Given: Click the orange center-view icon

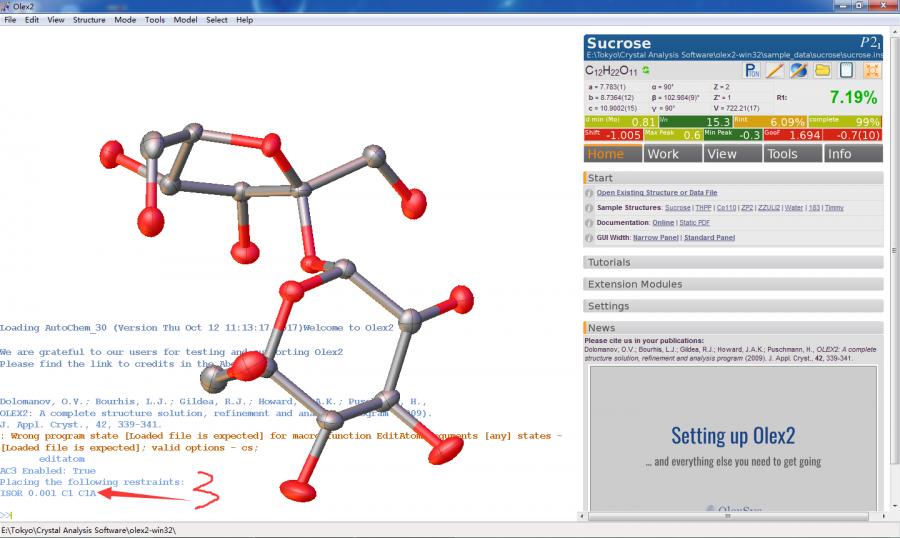Looking at the screenshot, I should (871, 70).
